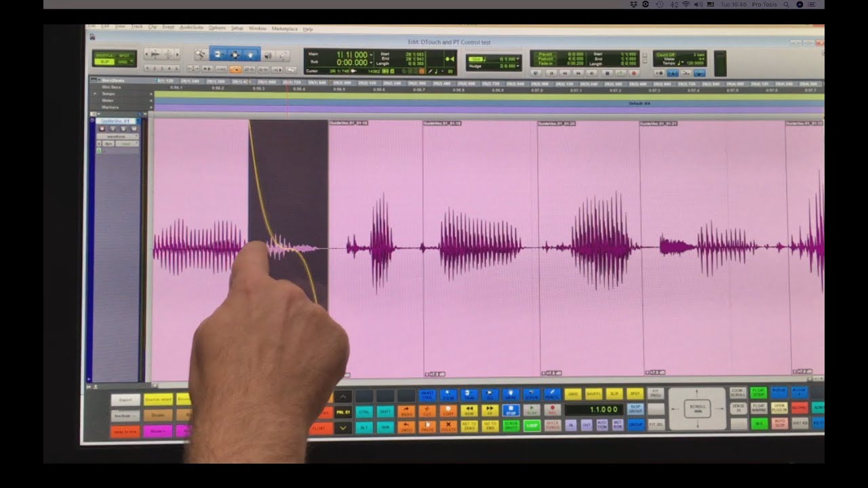
Task: Click the transport Record button
Action: pos(633,73)
